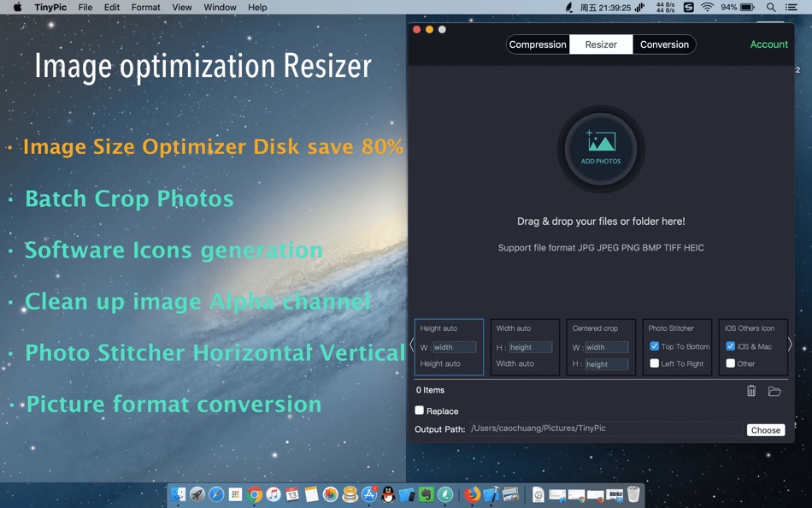
Task: Click the ADD PHOTOS circular icon
Action: [601, 149]
